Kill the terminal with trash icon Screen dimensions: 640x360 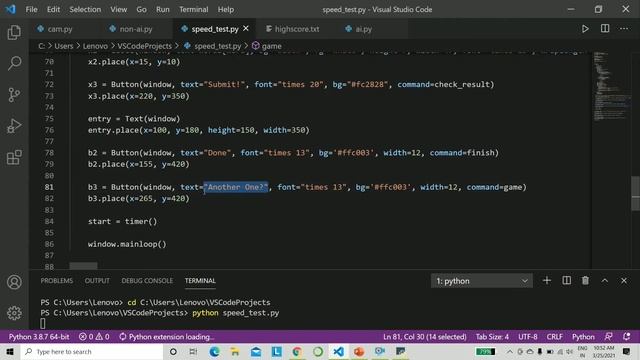585,280
